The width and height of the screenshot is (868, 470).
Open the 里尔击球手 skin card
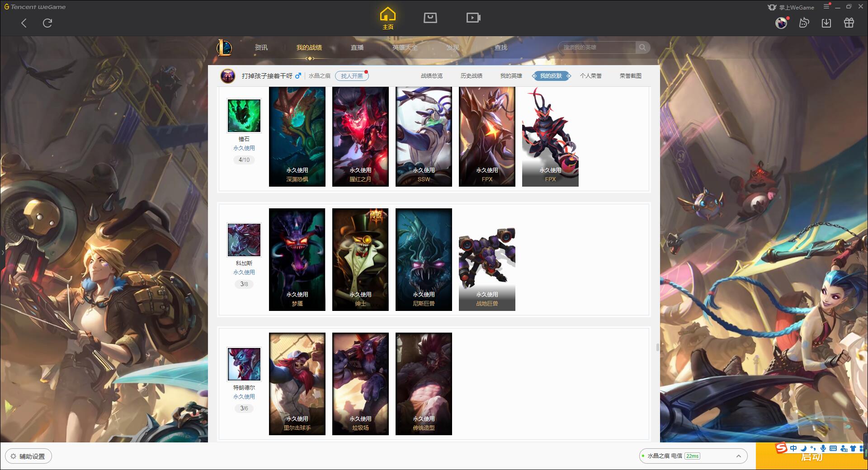point(297,384)
